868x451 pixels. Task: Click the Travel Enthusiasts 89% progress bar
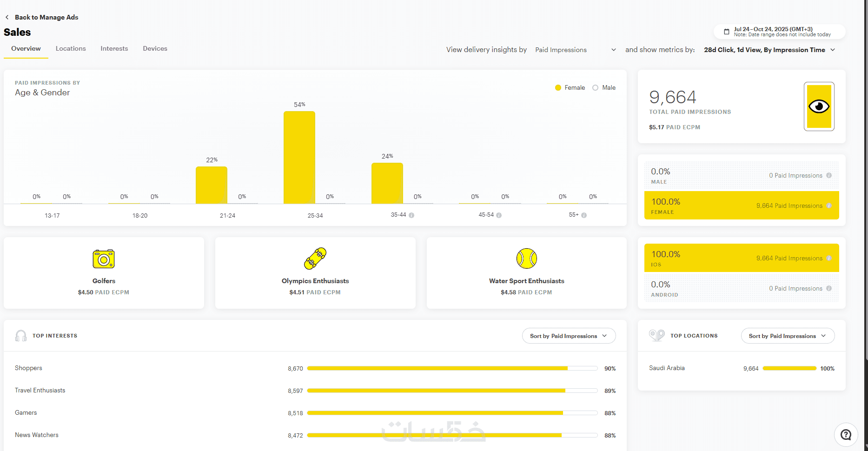click(x=452, y=391)
